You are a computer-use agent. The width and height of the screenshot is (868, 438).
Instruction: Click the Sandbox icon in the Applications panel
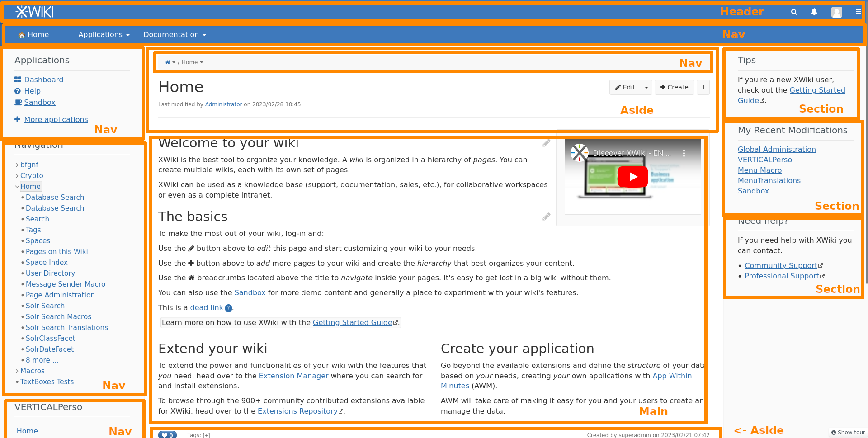point(18,102)
